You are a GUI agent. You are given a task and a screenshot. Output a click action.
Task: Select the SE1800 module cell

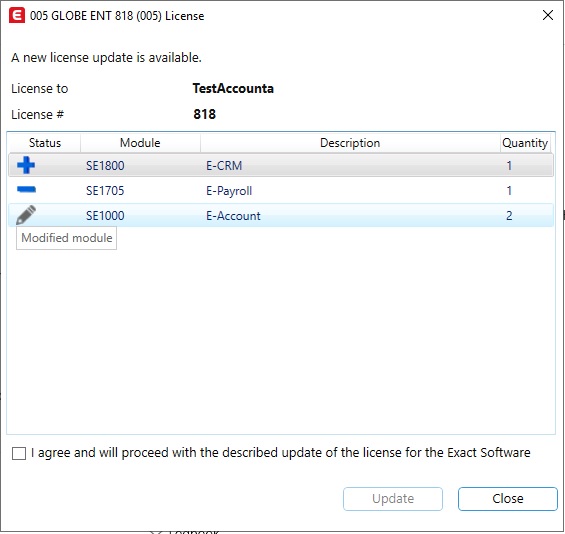click(105, 166)
